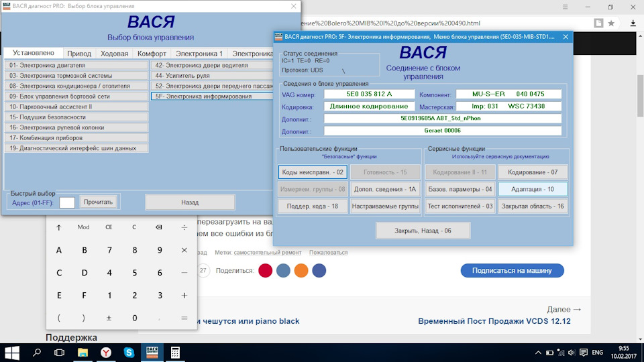Select 03- Электроника тормозной системы
Image resolution: width=644 pixels, height=362 pixels.
(76, 76)
